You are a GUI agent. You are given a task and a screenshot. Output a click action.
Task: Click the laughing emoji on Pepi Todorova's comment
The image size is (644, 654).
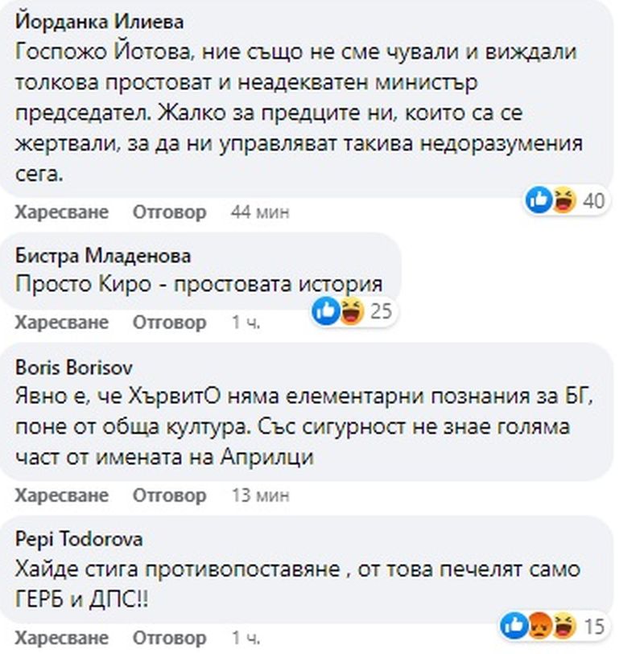click(563, 625)
